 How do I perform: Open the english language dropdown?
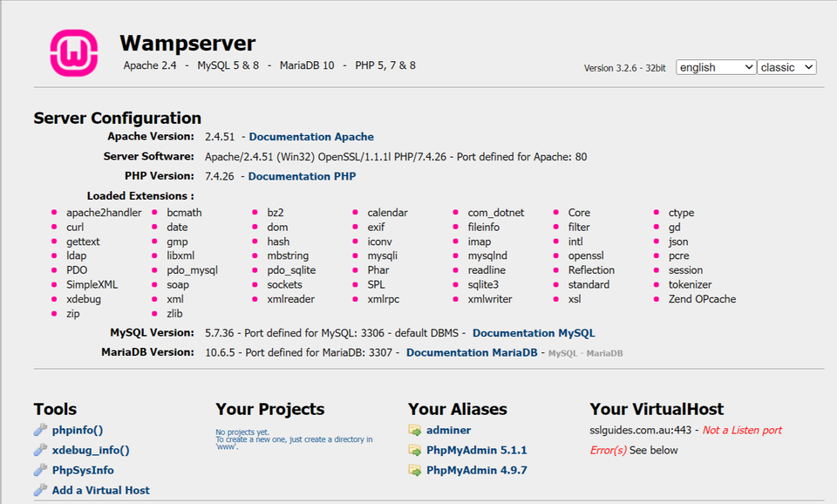pyautogui.click(x=715, y=67)
